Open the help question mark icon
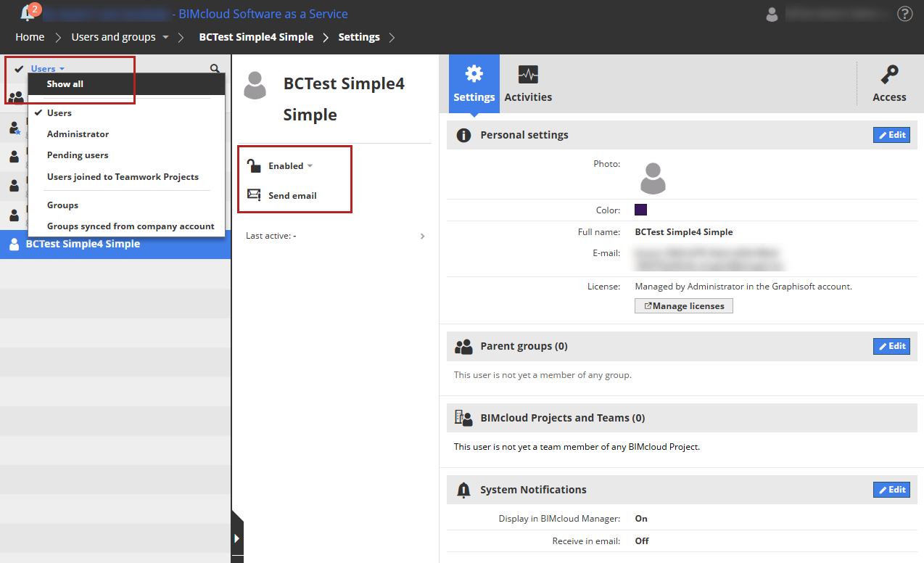The width and height of the screenshot is (924, 563). (x=904, y=14)
